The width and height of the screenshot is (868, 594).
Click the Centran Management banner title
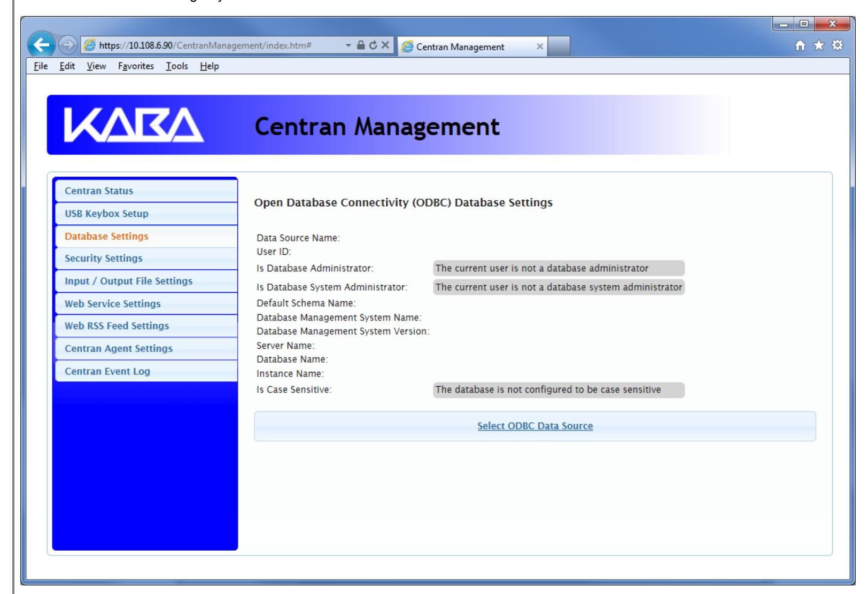[x=377, y=127]
